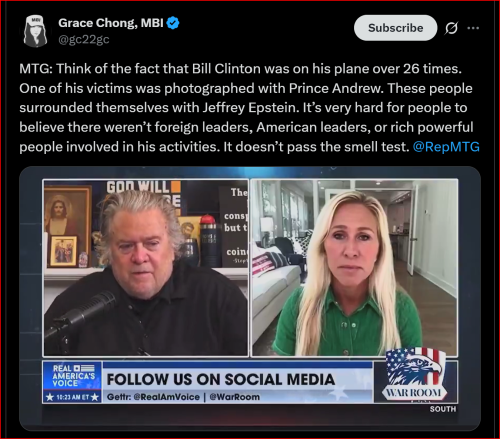Open the @gc22gc handle

click(x=84, y=39)
